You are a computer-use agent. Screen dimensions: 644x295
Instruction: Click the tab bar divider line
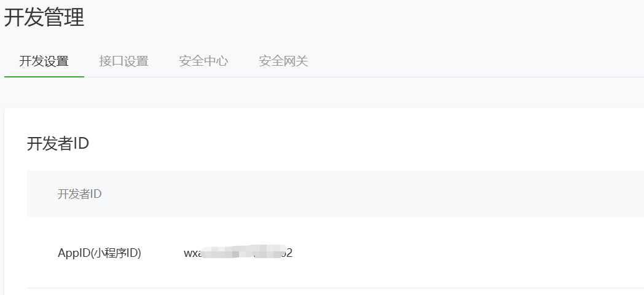[364, 77]
